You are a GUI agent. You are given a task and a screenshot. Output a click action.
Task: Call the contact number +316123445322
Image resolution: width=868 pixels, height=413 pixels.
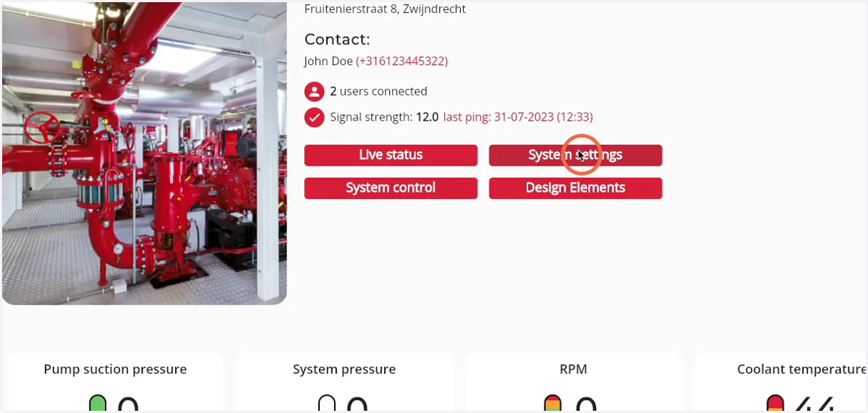point(402,61)
